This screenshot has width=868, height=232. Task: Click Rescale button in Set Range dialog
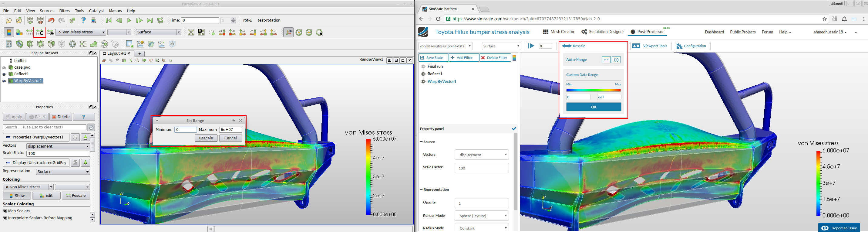point(206,138)
